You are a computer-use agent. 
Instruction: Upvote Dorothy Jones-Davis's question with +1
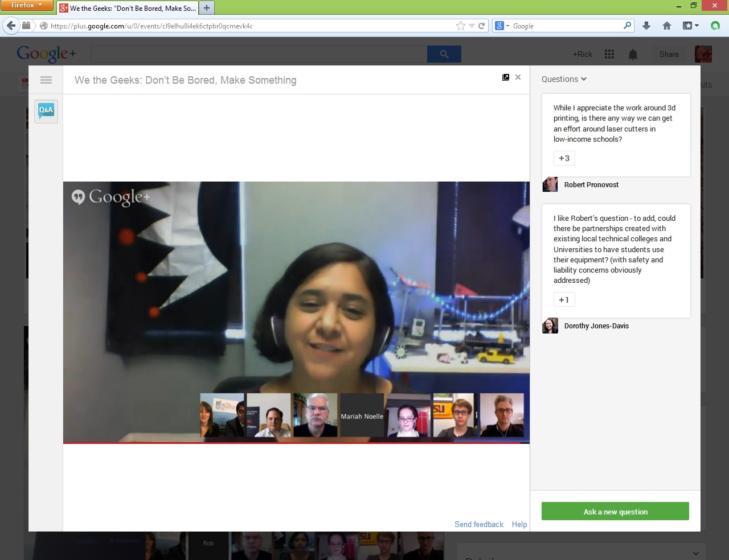click(x=564, y=300)
